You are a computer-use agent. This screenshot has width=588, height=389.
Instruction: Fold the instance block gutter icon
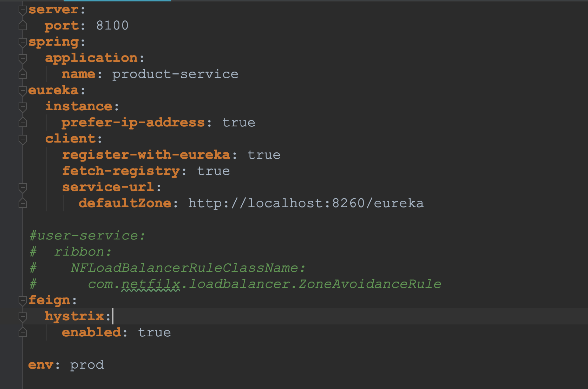23,107
